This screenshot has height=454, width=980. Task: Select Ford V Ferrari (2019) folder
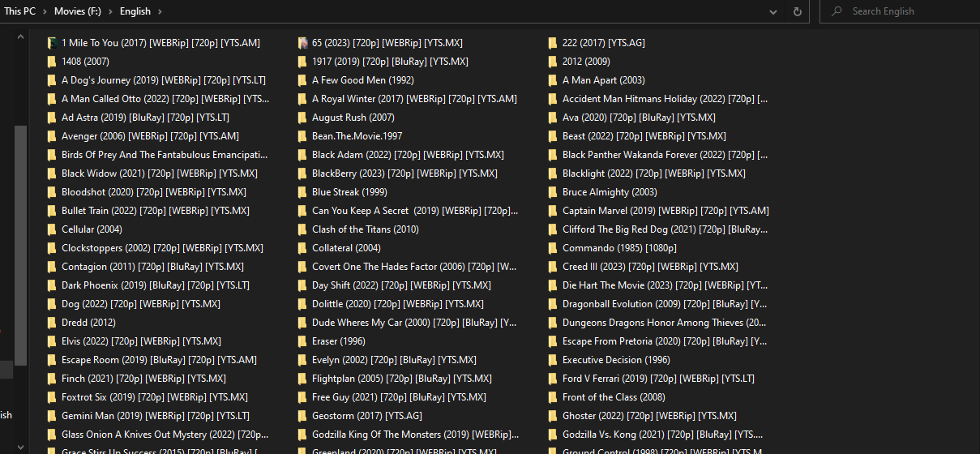click(652, 379)
